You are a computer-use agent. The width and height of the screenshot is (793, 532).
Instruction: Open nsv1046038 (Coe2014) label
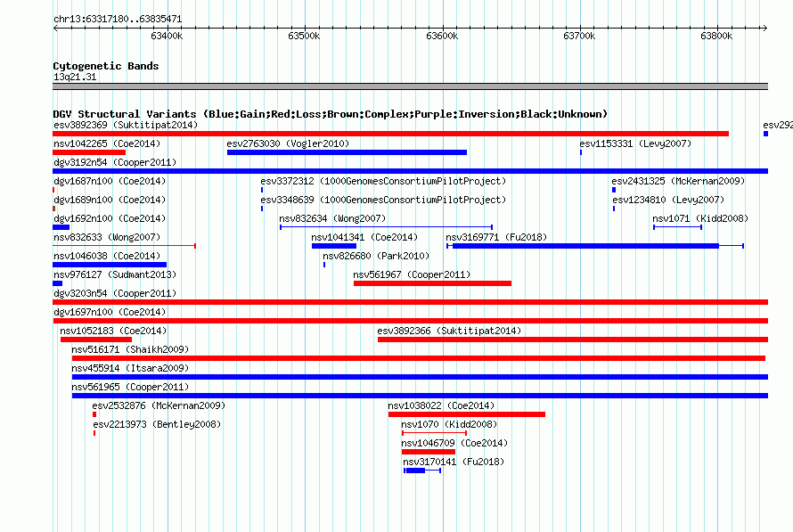point(107,256)
